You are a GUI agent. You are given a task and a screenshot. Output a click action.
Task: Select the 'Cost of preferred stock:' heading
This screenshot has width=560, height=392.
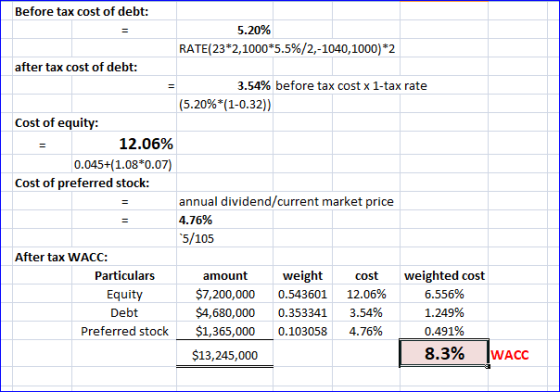(x=82, y=183)
